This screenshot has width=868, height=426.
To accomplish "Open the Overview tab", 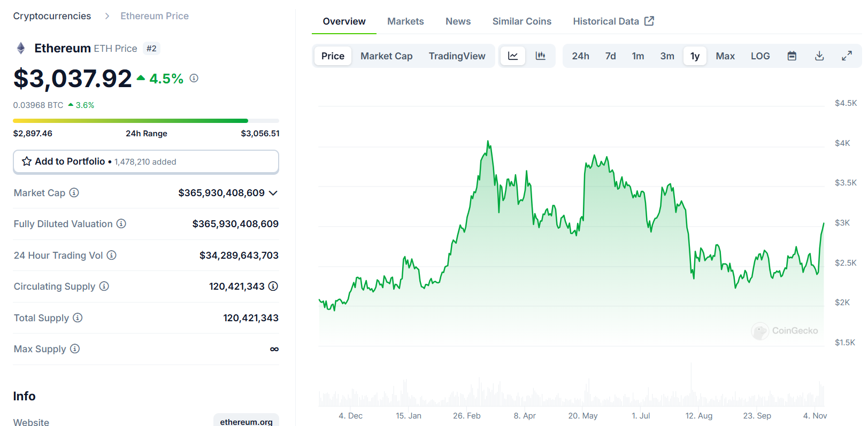I will click(344, 21).
